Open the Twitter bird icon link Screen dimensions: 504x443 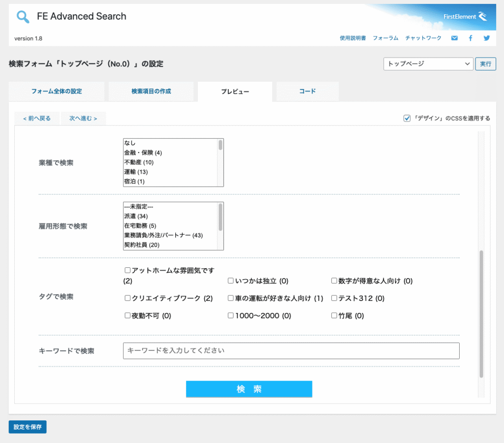[487, 38]
